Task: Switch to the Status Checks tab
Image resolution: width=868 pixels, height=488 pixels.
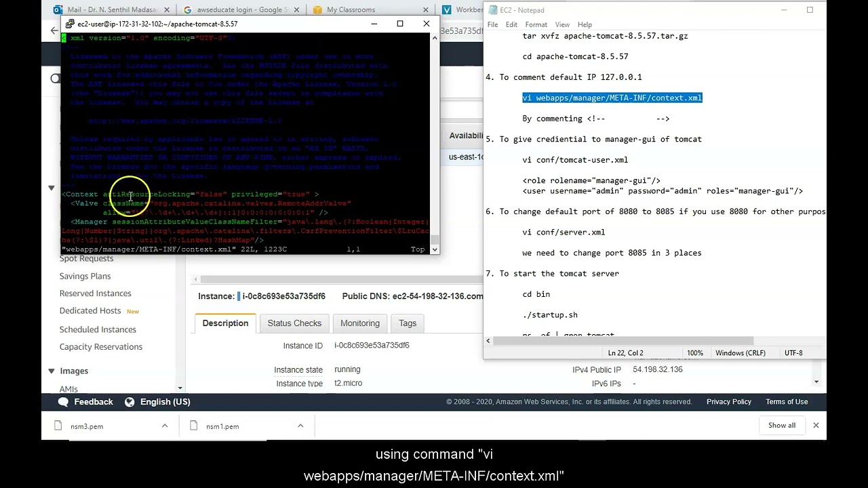Action: coord(294,323)
